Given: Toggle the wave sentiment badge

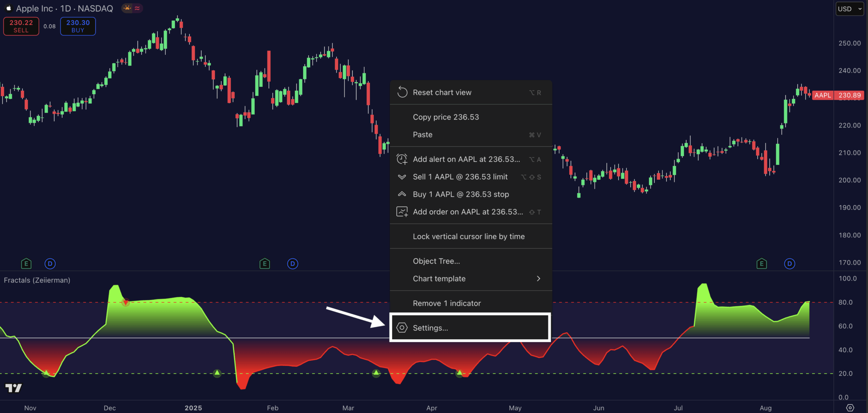Looking at the screenshot, I should (137, 8).
